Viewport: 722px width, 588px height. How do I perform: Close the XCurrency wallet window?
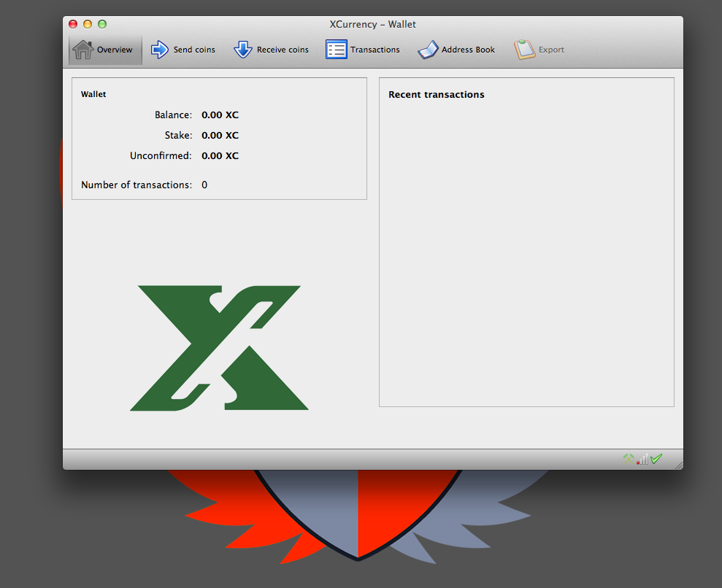[73, 24]
